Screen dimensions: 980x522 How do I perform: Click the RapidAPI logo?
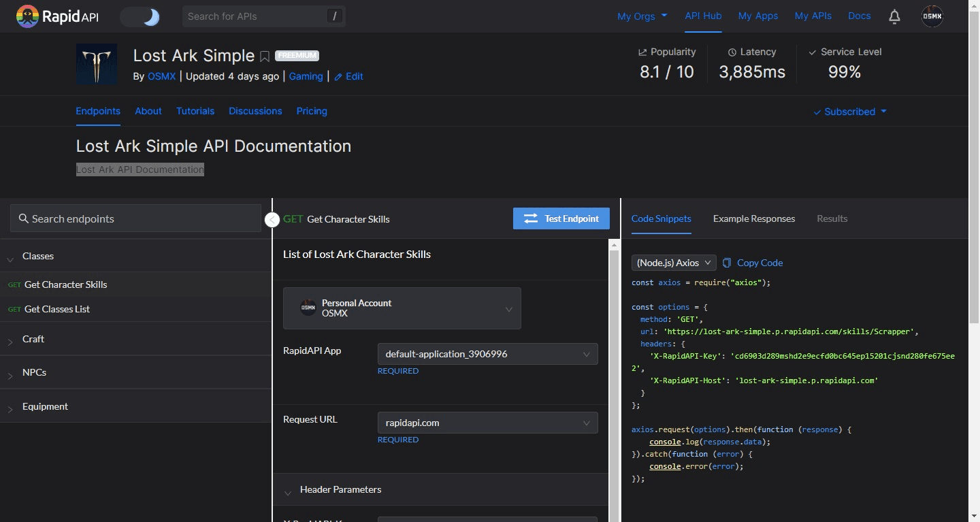(57, 16)
